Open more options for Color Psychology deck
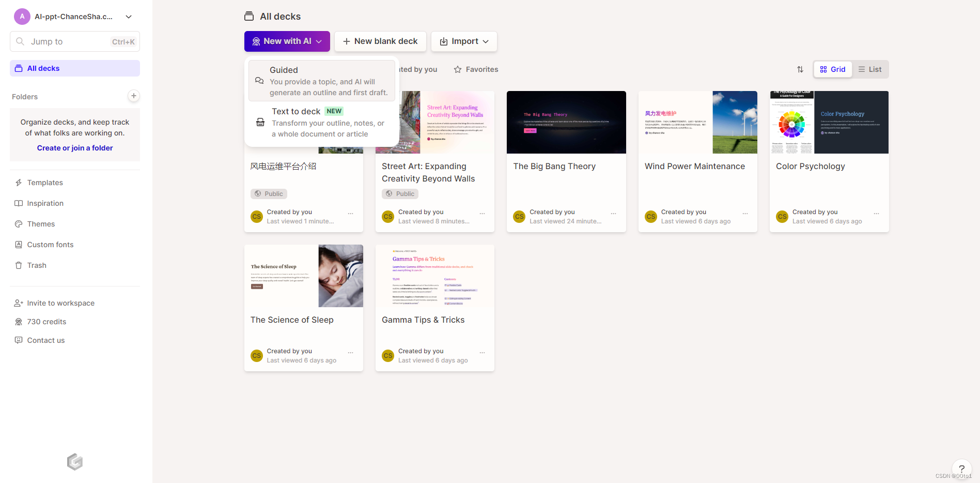Image resolution: width=980 pixels, height=483 pixels. pyautogui.click(x=877, y=213)
